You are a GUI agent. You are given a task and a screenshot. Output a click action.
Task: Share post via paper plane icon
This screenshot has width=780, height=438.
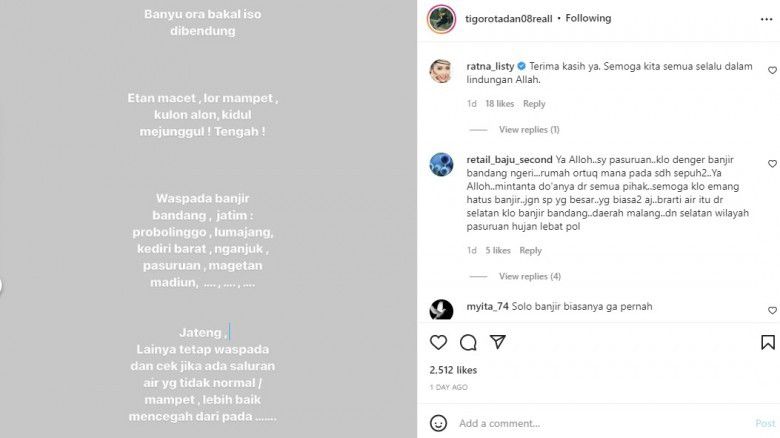[x=499, y=342]
